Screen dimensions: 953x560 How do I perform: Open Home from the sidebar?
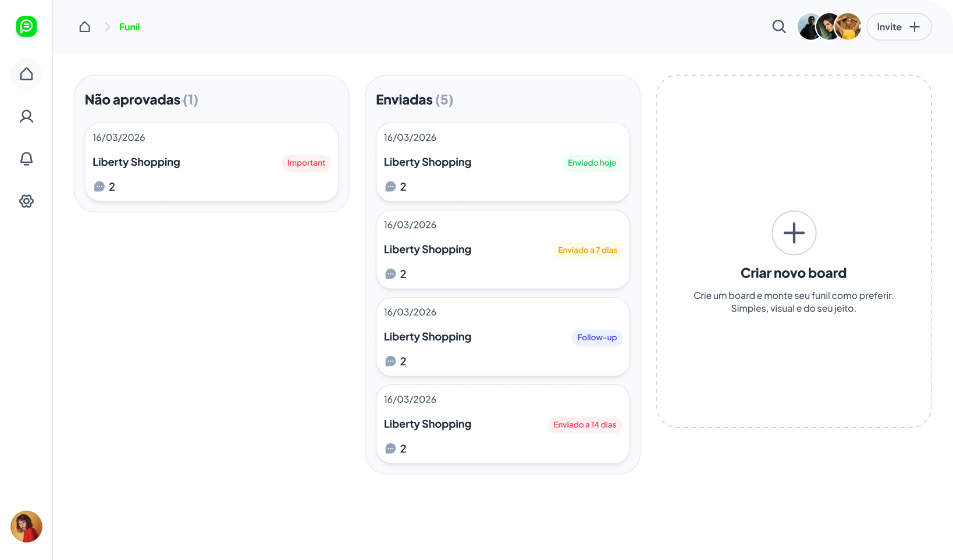(26, 74)
